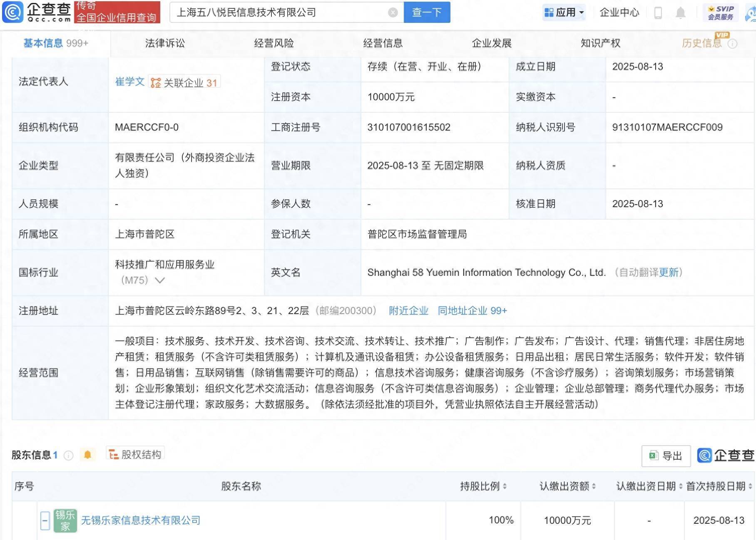756x540 pixels.
Task: Open the 股权结构 equity structure chart icon
Action: click(112, 454)
